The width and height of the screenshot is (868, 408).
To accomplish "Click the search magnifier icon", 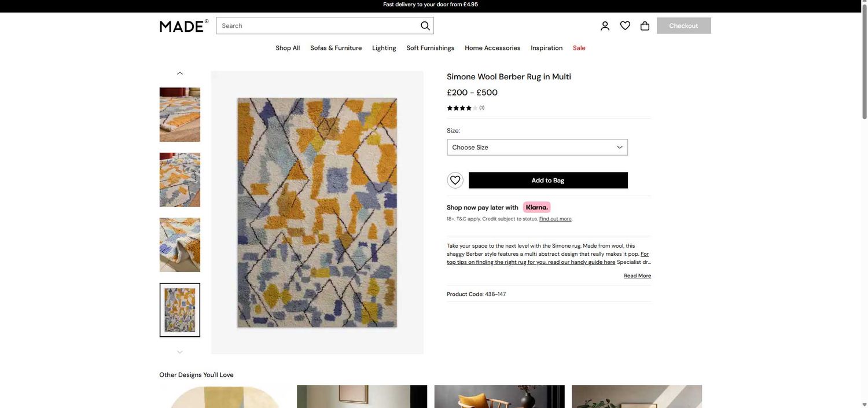I will click(425, 25).
